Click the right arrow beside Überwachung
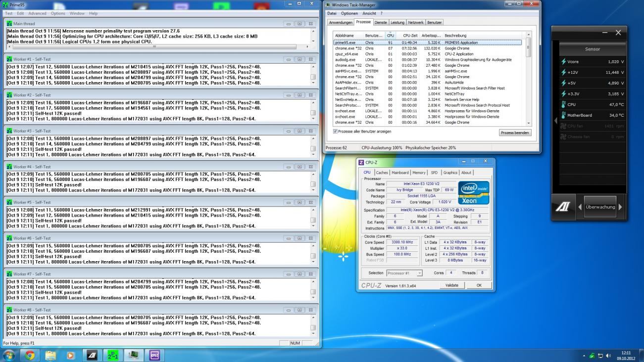Viewport: 644px width, 362px height. click(x=620, y=207)
